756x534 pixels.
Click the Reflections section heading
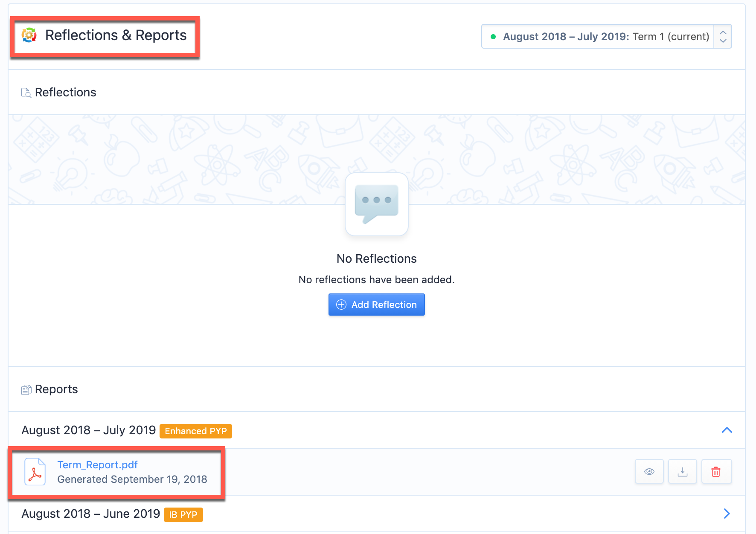tap(66, 92)
